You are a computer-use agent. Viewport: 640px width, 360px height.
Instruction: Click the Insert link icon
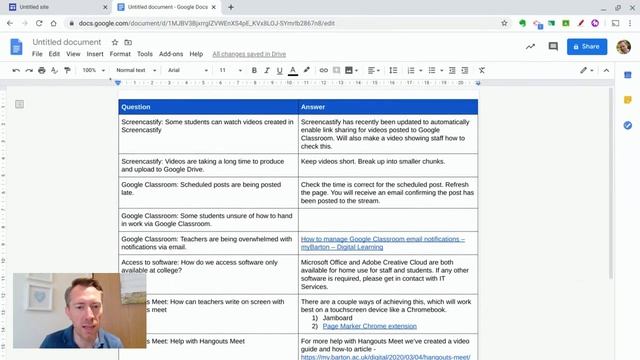(324, 71)
